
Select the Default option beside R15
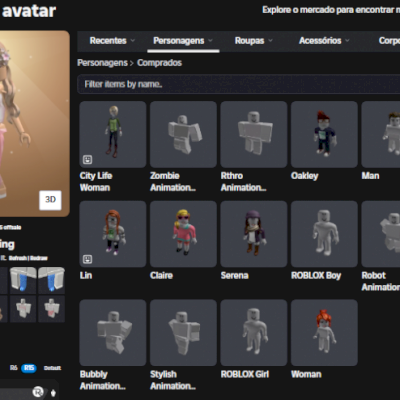point(52,368)
